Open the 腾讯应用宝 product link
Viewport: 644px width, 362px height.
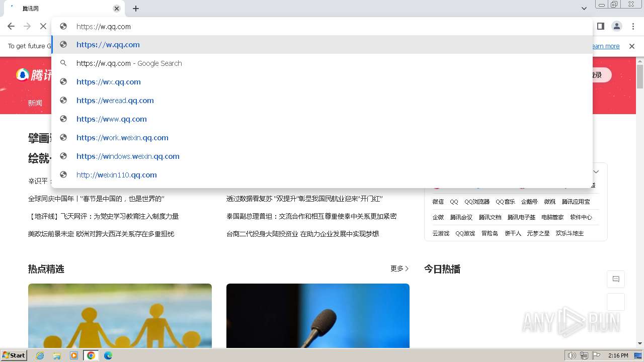576,202
